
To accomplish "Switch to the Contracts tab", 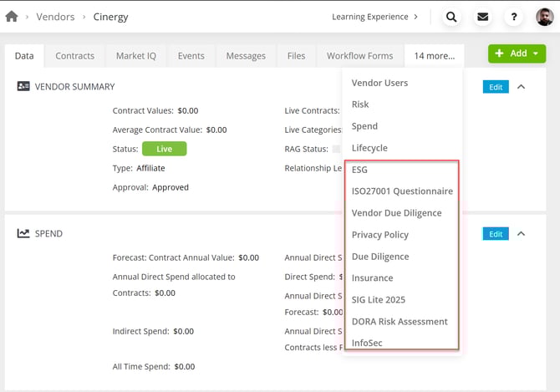I will click(74, 56).
